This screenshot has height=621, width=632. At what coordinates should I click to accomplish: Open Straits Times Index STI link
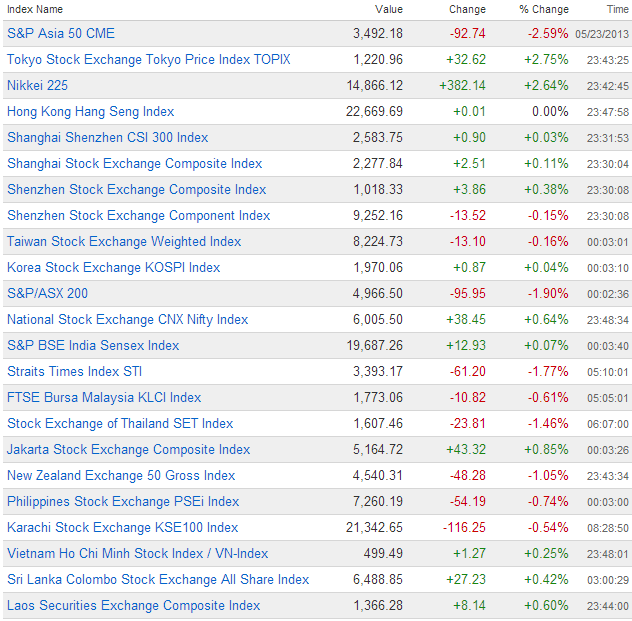[x=75, y=372]
